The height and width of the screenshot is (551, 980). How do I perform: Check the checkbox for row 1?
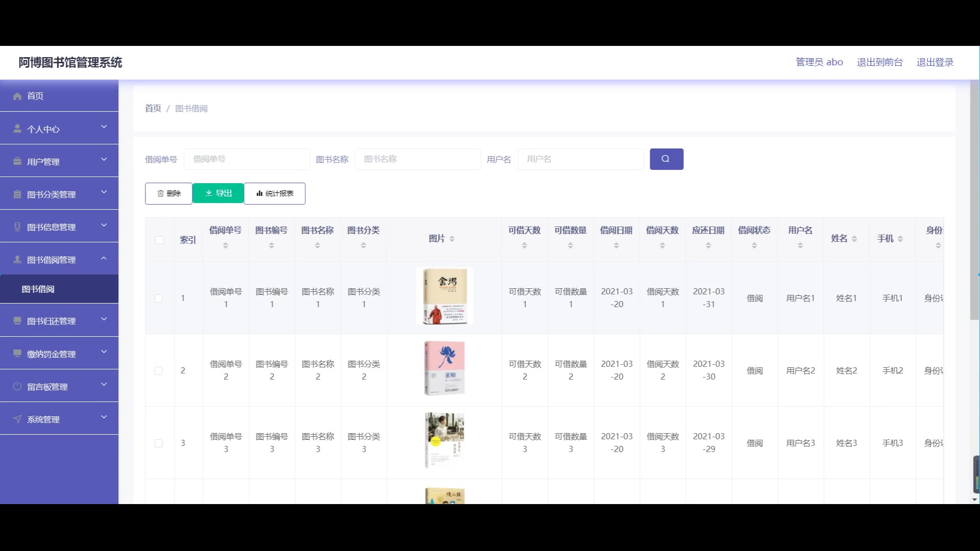pos(159,298)
